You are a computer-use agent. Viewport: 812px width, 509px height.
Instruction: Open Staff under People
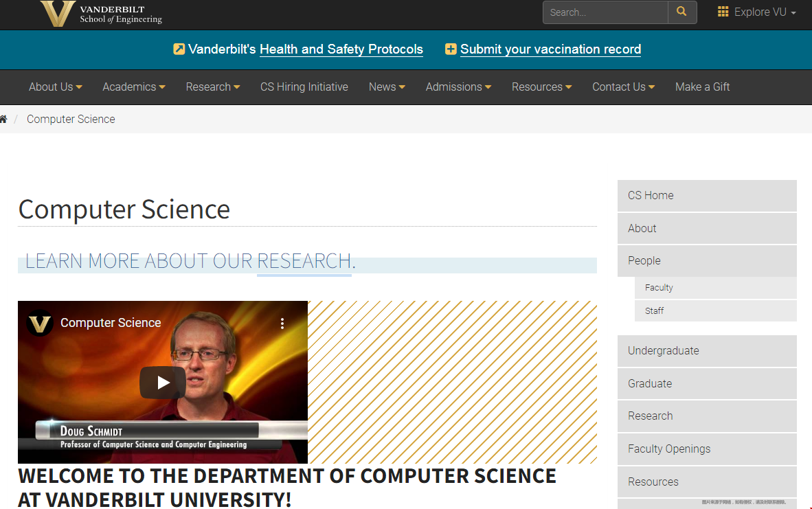coord(715,310)
